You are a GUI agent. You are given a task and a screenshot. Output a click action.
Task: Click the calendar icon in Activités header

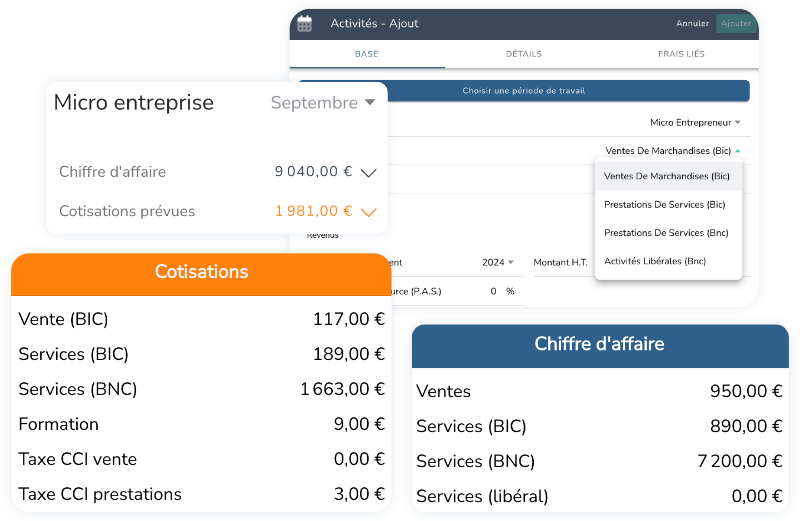coord(304,23)
